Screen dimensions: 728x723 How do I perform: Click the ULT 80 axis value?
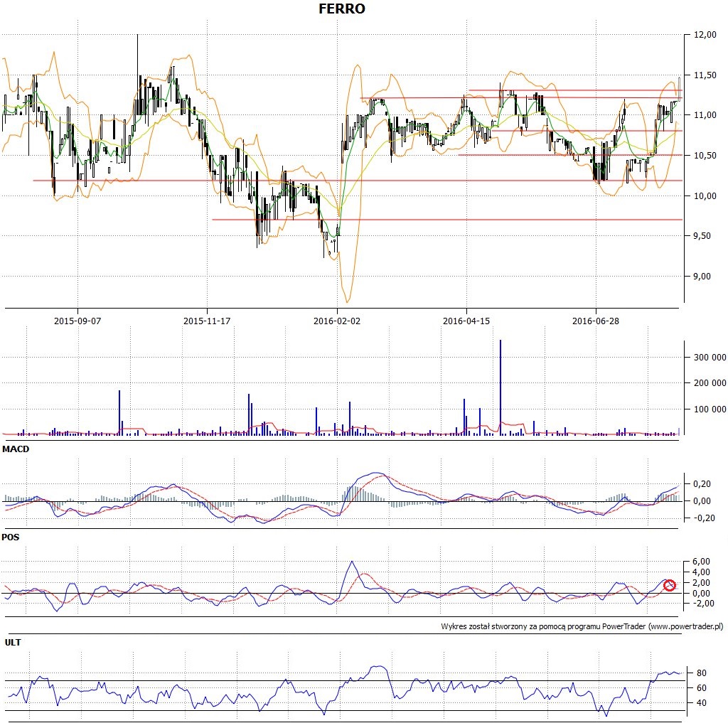pyautogui.click(x=702, y=673)
